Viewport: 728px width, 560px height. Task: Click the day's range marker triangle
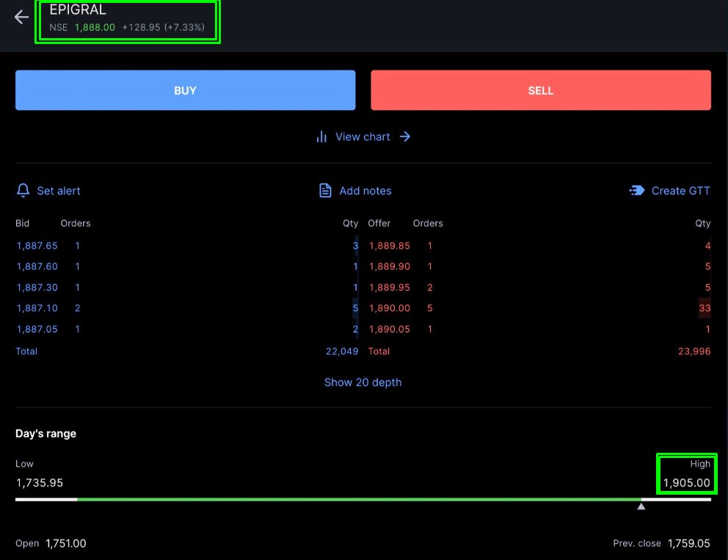(641, 506)
